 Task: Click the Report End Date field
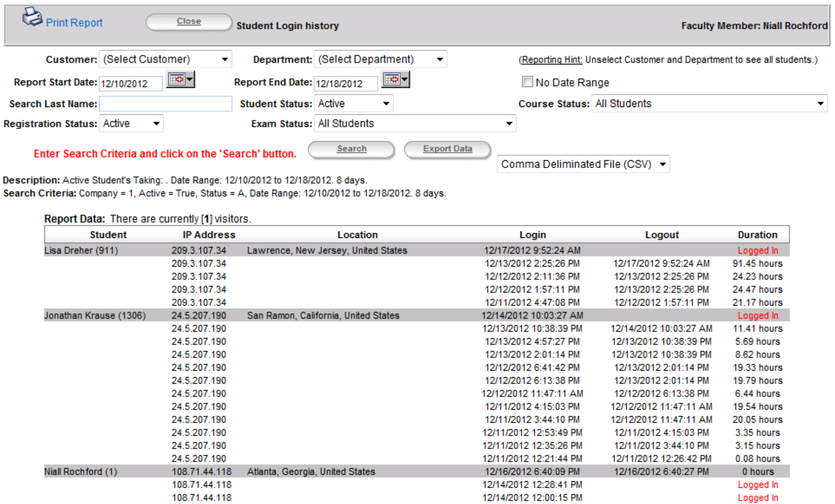click(x=346, y=84)
